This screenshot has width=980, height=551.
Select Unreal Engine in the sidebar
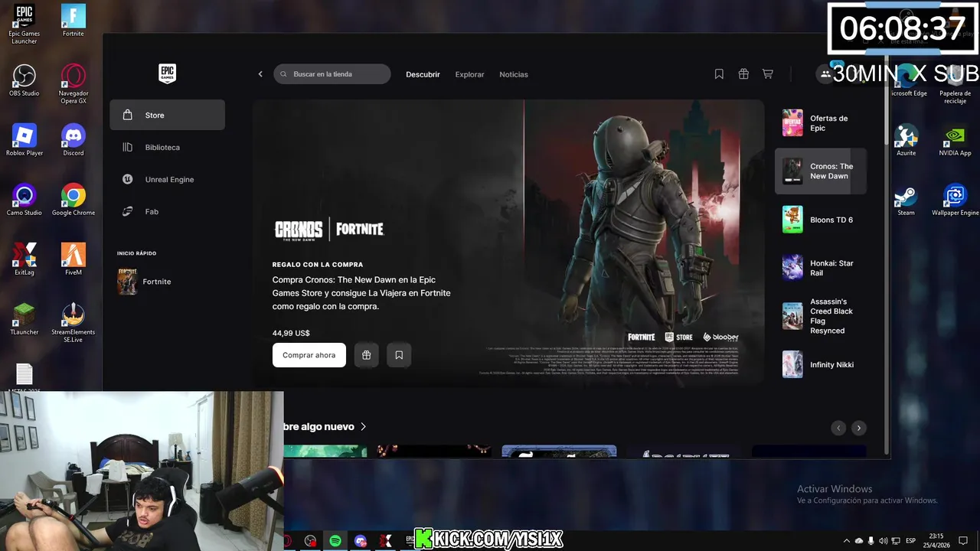coord(167,179)
